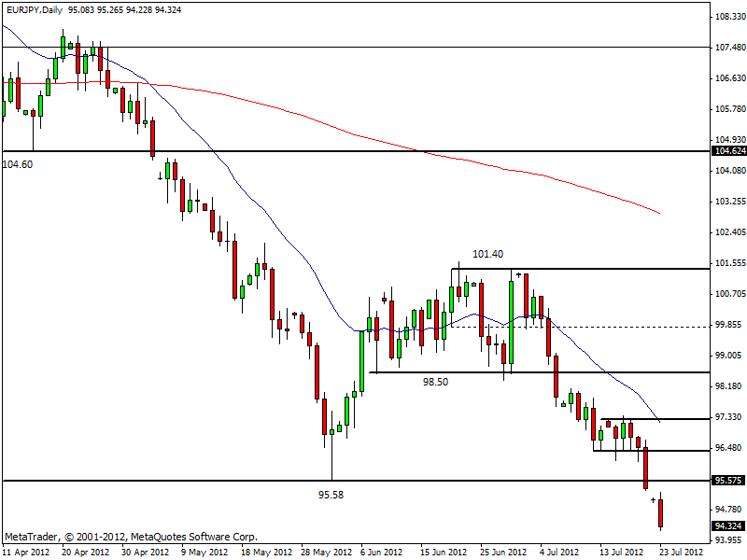Select the last red candlestick on chart
Viewport: 747px width, 560px height.
click(x=661, y=512)
